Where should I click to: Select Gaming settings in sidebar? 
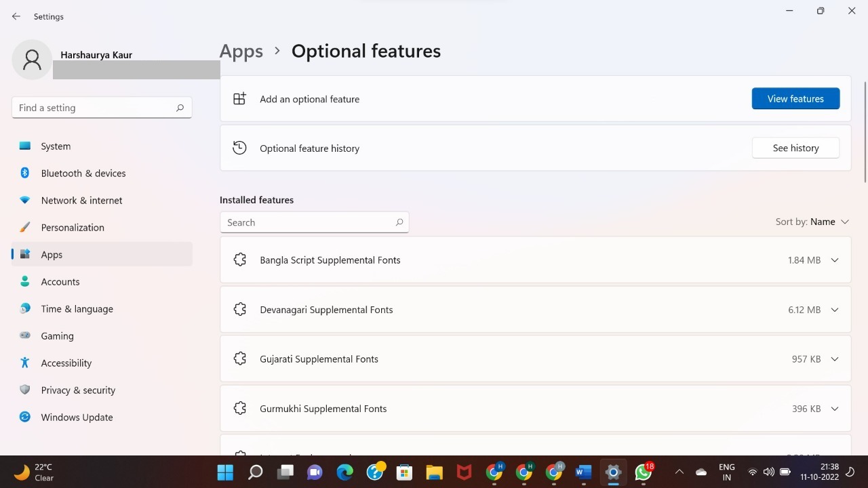57,335
